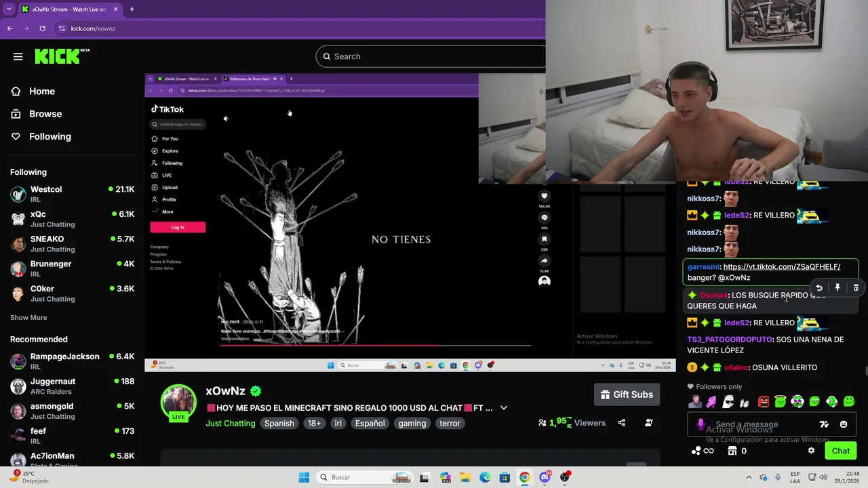Insert the purple praying hands emote
The height and width of the screenshot is (488, 868).
point(712,402)
